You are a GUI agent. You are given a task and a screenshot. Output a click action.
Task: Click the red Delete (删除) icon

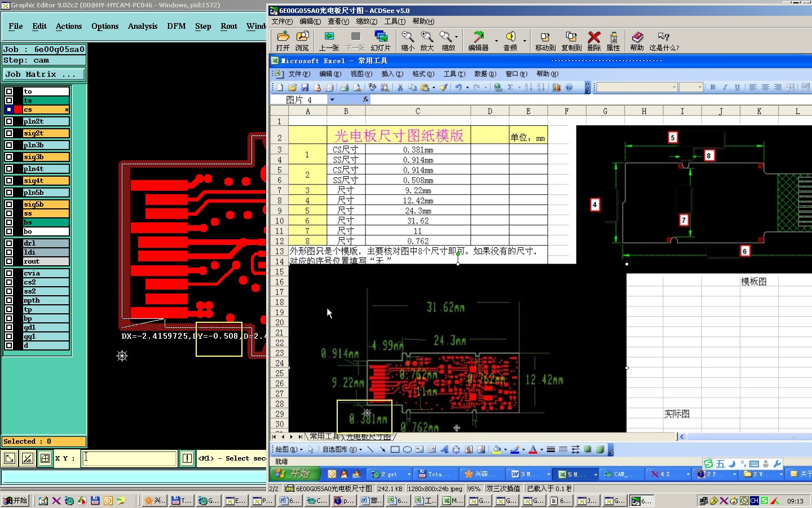pos(594,38)
